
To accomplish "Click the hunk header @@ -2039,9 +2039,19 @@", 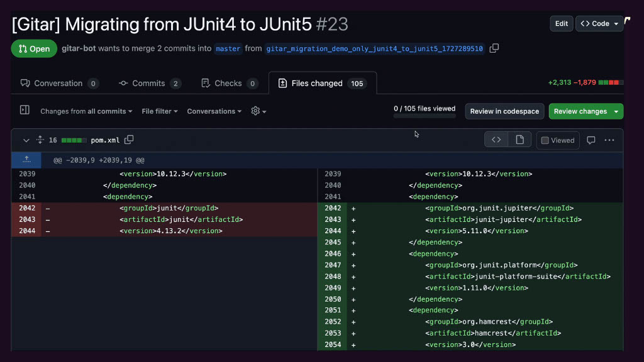I will coord(99,160).
